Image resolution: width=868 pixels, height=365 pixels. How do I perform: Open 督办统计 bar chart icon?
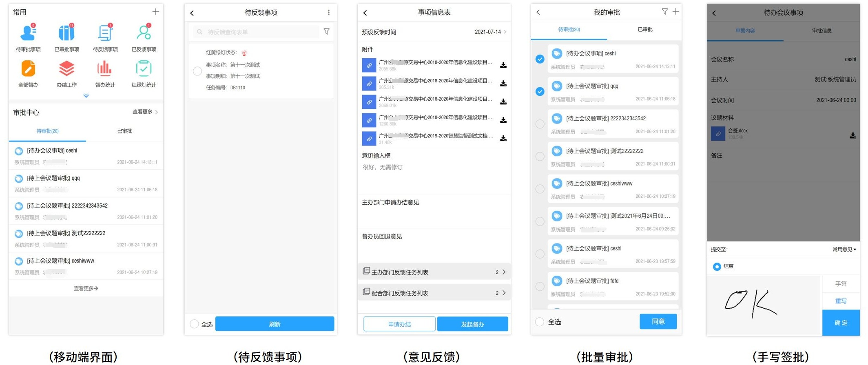(x=105, y=69)
